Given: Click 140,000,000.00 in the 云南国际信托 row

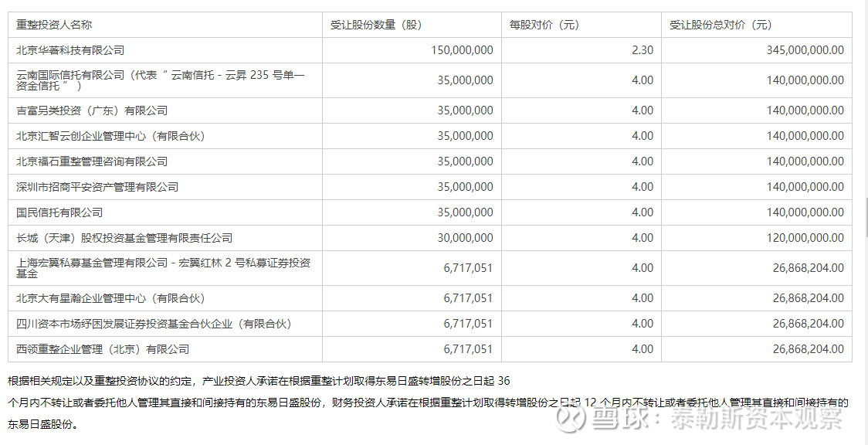Looking at the screenshot, I should pos(805,81).
